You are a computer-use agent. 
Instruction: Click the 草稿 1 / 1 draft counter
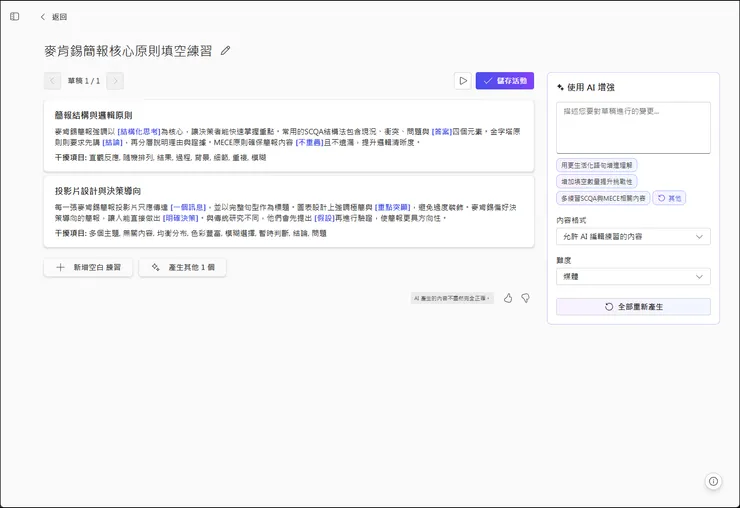click(x=84, y=81)
